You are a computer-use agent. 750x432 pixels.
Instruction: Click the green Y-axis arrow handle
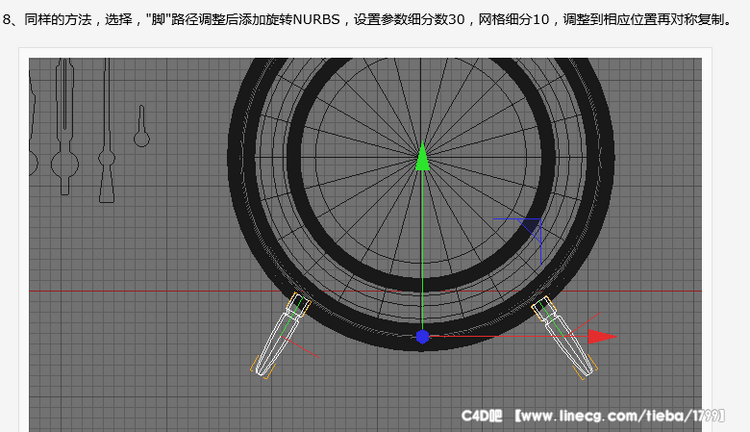422,156
